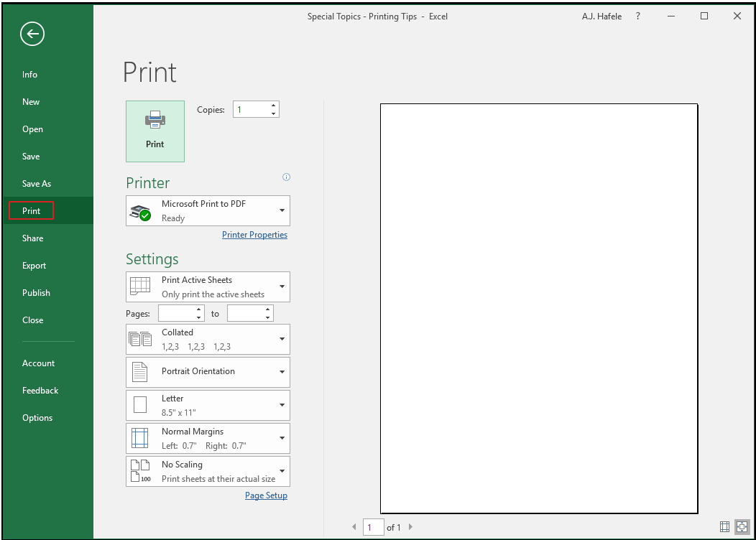
Task: Decrease the Pages to value spinner
Action: coord(267,317)
